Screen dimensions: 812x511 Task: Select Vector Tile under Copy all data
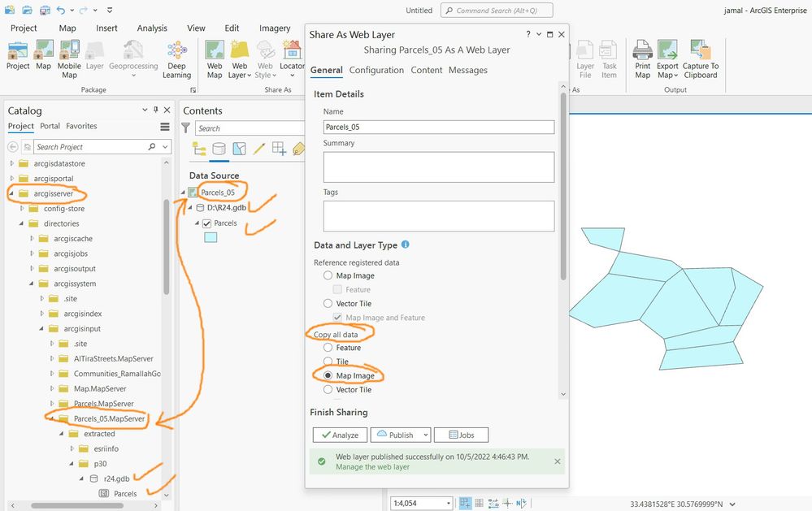click(328, 389)
